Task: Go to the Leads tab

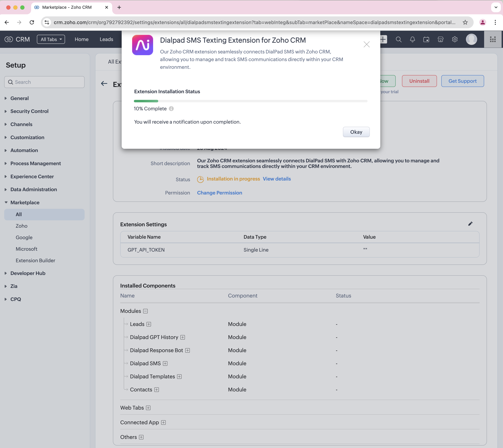Action: [106, 39]
